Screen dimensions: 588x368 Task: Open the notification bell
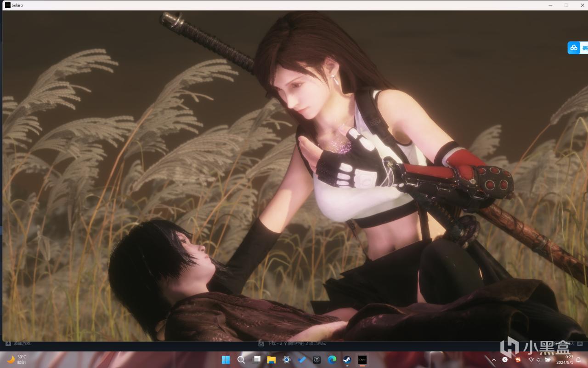coord(578,360)
